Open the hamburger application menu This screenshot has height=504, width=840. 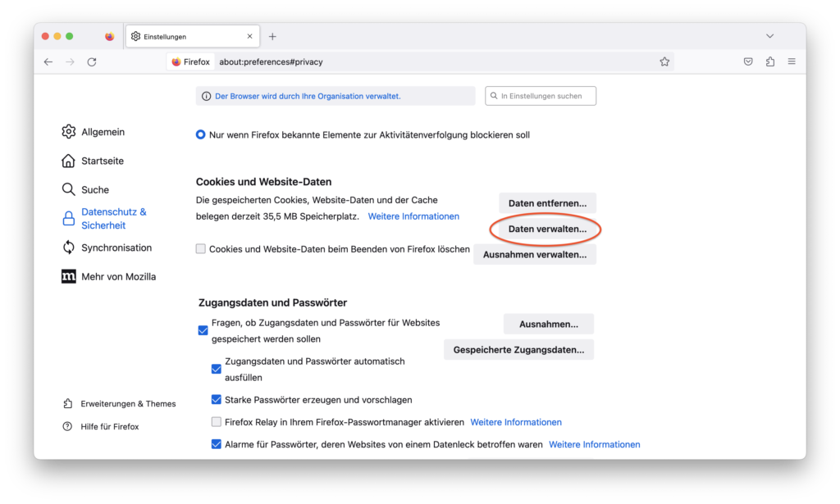792,61
